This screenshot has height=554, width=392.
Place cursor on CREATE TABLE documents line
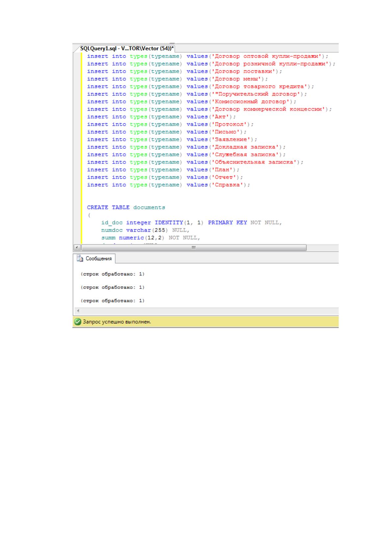(x=126, y=208)
